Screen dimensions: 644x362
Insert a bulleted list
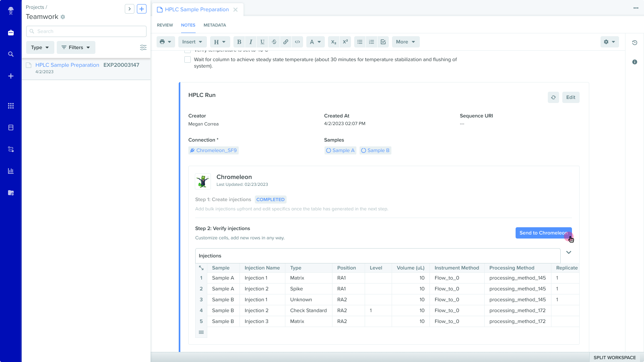360,42
